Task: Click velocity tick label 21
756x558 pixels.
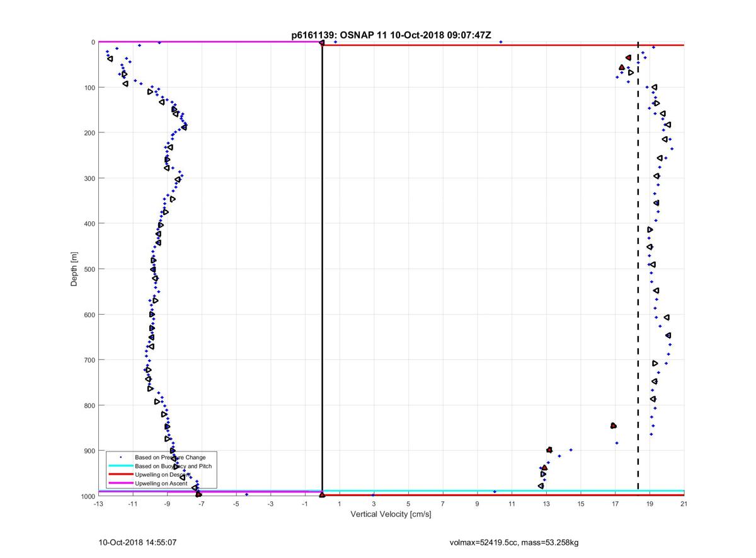Action: 684,504
